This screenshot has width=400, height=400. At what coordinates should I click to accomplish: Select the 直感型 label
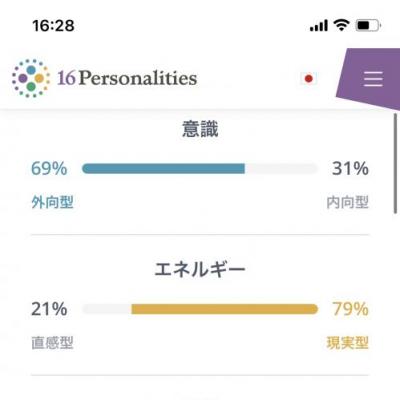click(x=52, y=343)
